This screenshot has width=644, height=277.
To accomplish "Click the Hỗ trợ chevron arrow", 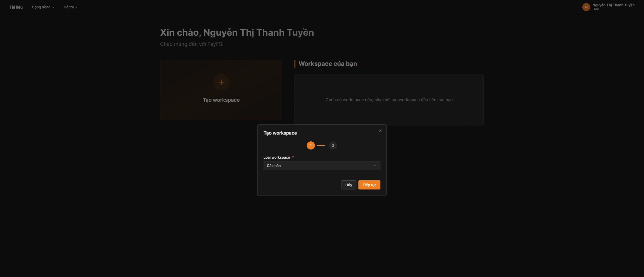I will tap(77, 7).
